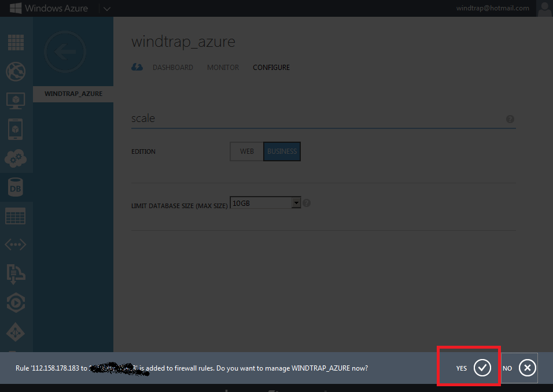
Task: Open Cloud Services gear-cloud icon in sidebar
Action: 16,158
